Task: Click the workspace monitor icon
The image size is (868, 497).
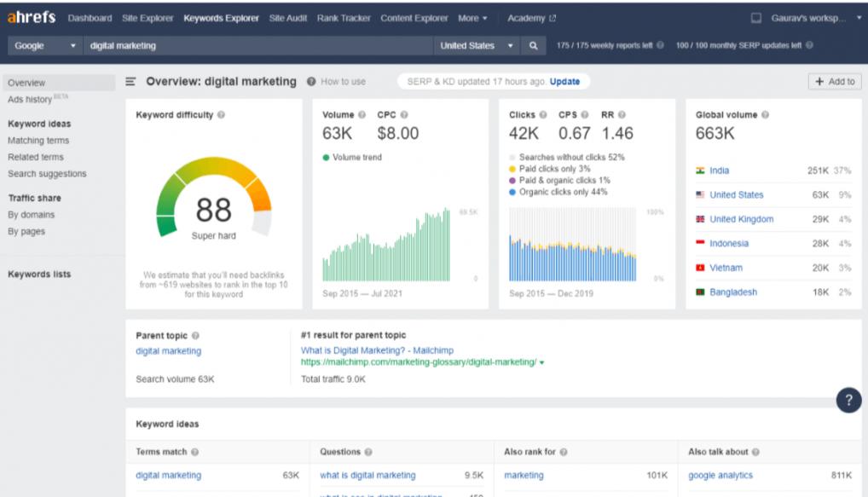Action: pos(755,18)
